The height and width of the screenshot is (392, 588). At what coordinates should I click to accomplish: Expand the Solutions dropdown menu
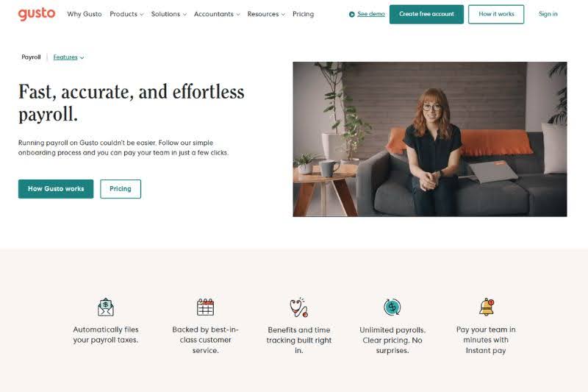point(169,14)
